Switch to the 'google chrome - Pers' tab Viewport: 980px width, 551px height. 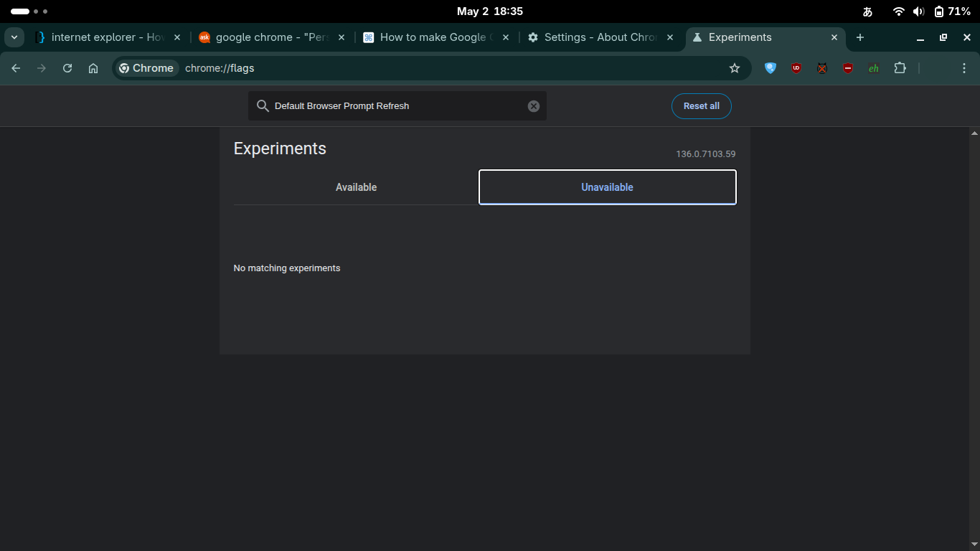click(x=272, y=37)
